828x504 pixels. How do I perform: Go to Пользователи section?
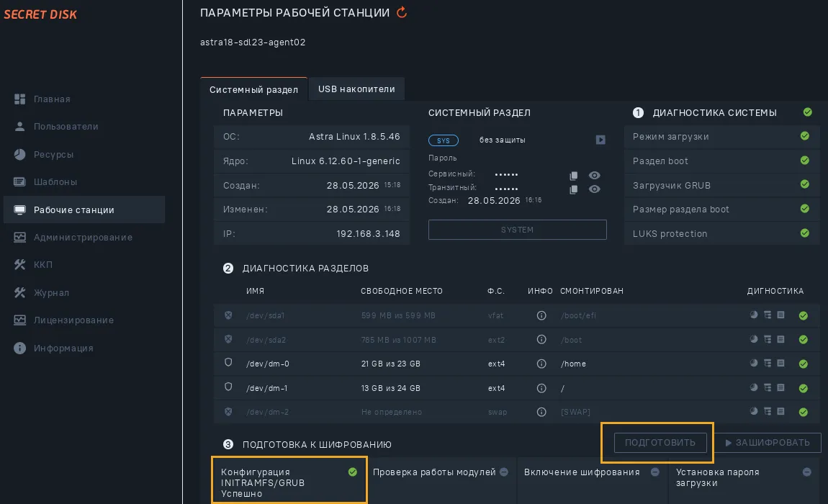click(x=56, y=126)
